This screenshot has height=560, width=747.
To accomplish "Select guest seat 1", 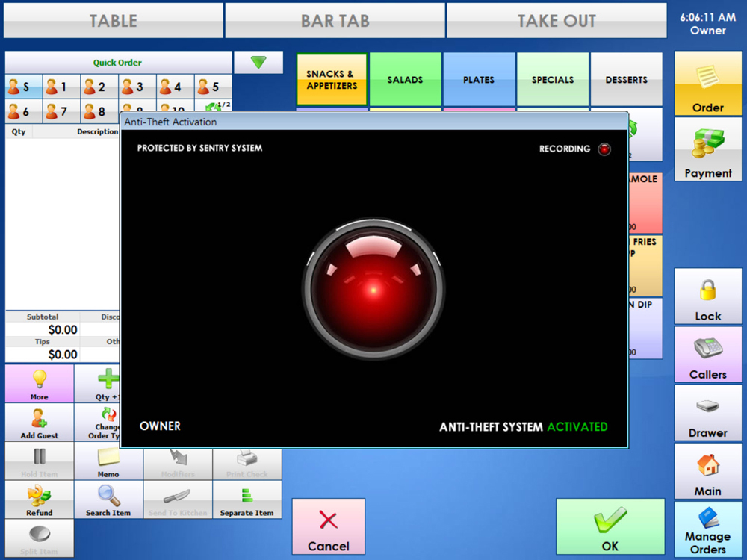I will tap(61, 87).
